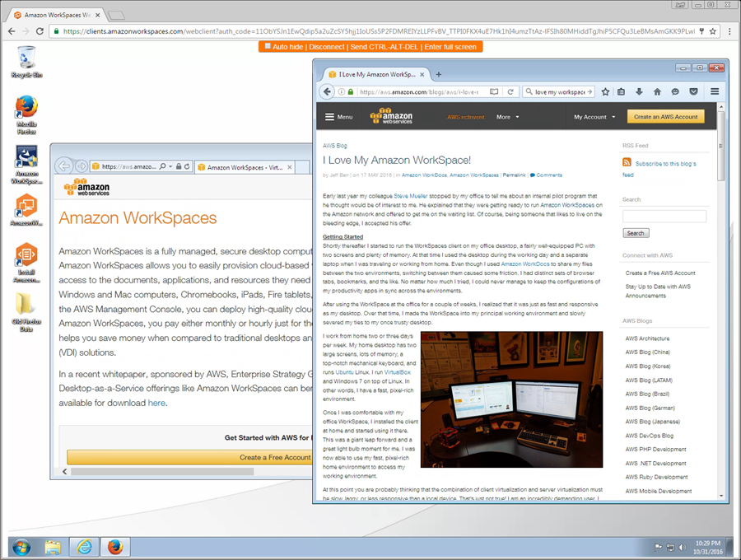Click the Disconnect link in orange bar
The width and height of the screenshot is (741, 560).
[327, 47]
